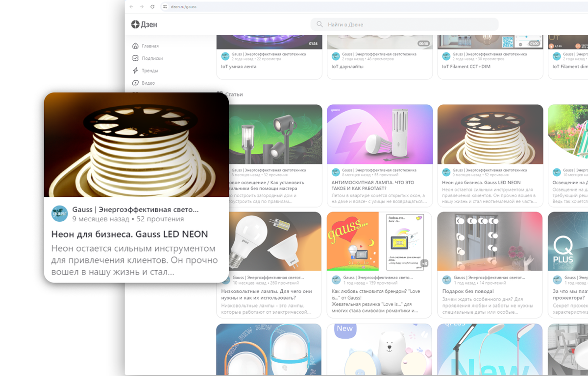Open the Тренды menu label
This screenshot has height=376, width=588.
point(149,70)
